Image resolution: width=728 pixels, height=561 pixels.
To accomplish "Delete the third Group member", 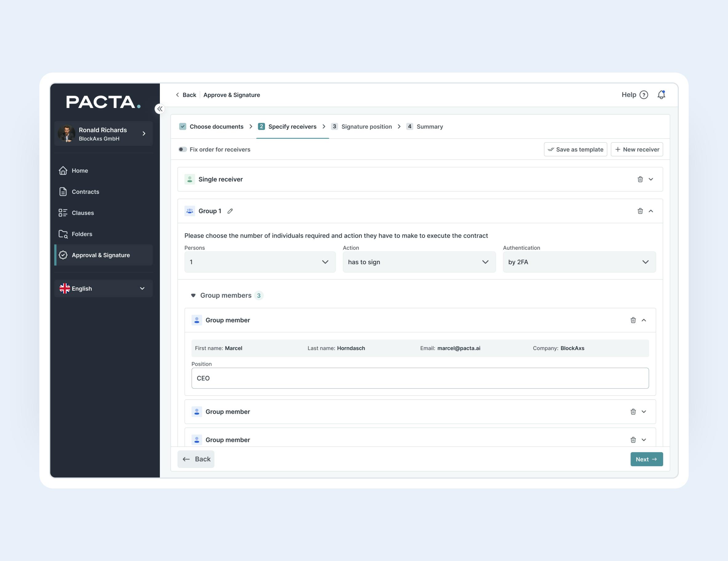I will point(633,440).
